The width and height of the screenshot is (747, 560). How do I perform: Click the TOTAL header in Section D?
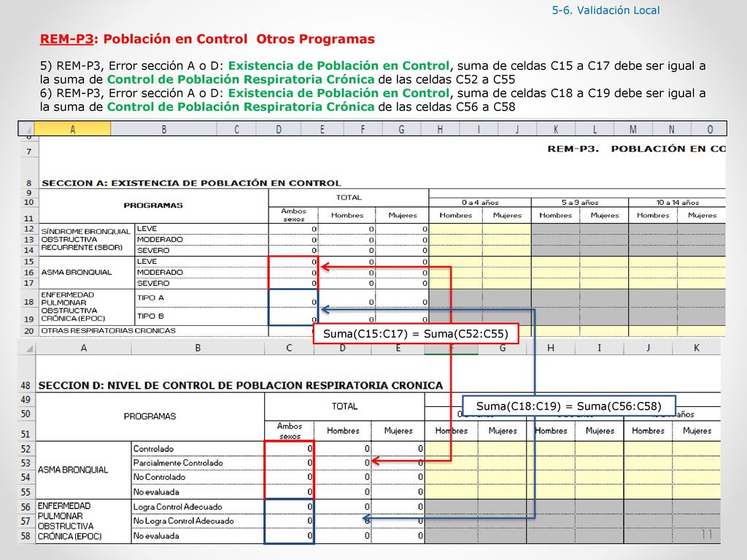pyautogui.click(x=344, y=406)
